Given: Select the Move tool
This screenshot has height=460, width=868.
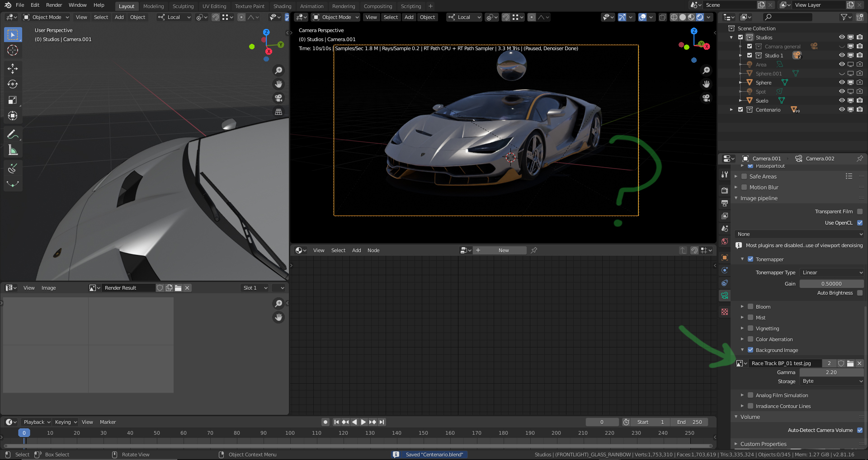Looking at the screenshot, I should tap(13, 68).
